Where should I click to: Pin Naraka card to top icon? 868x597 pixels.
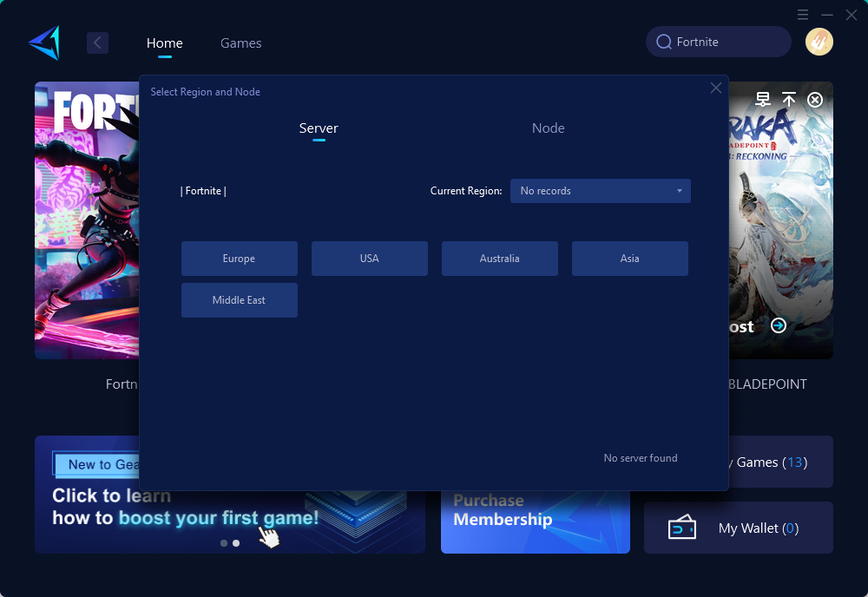(789, 100)
